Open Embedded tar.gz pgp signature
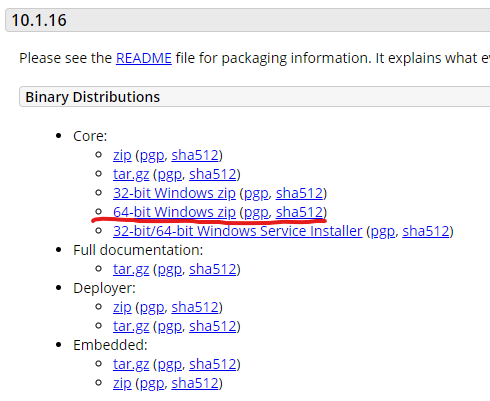The height and width of the screenshot is (401, 490). point(170,365)
